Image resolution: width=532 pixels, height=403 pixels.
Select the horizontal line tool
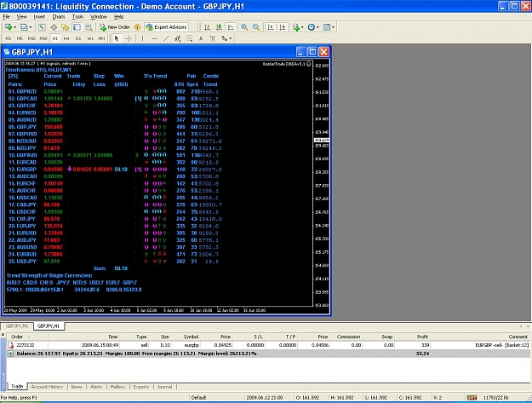pos(154,38)
